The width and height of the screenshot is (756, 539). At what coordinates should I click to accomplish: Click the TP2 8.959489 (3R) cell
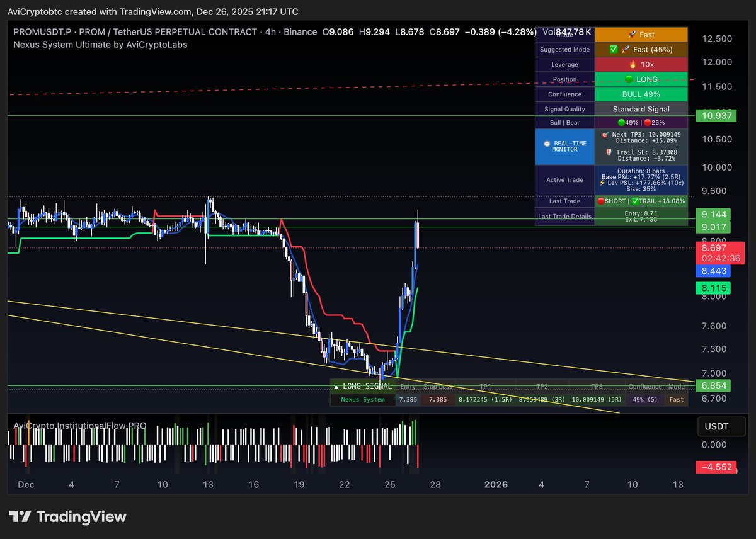coord(542,399)
